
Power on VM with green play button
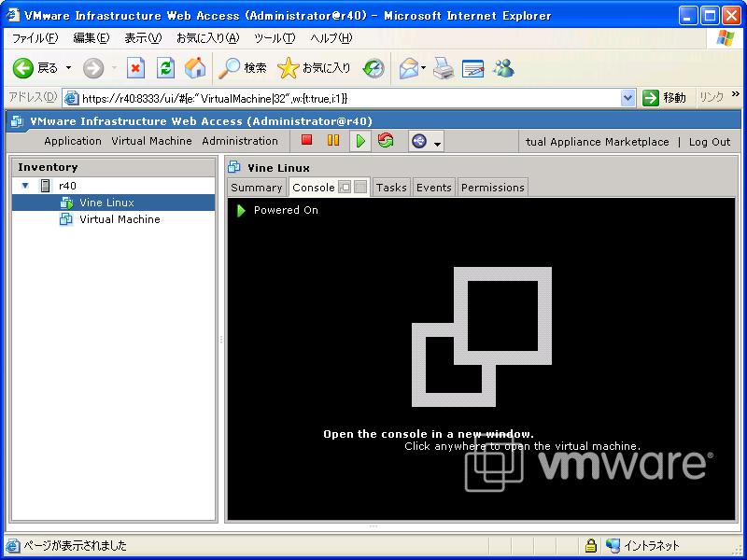click(x=360, y=141)
